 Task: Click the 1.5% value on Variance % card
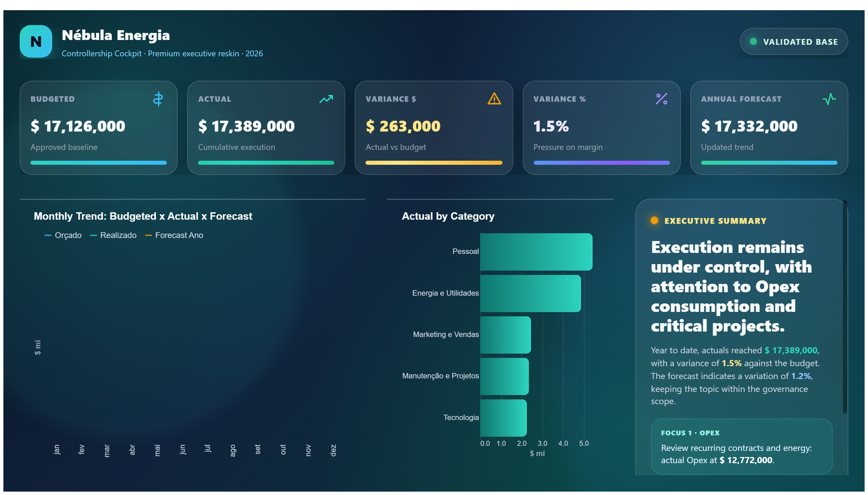[551, 126]
